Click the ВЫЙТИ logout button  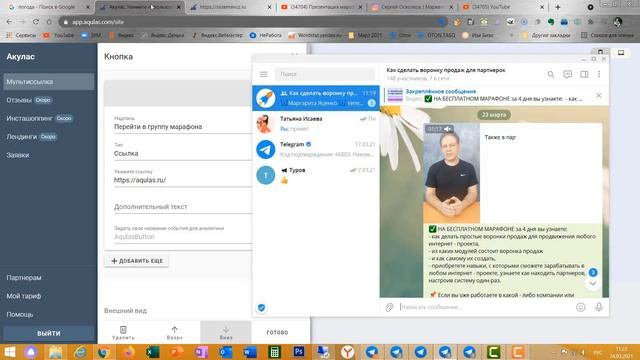(49, 333)
